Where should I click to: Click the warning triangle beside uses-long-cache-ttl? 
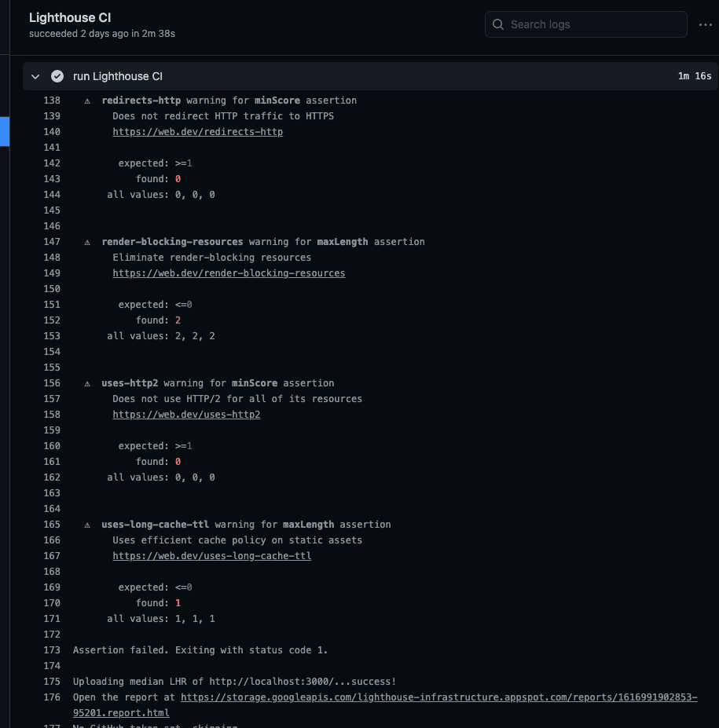[x=86, y=525]
